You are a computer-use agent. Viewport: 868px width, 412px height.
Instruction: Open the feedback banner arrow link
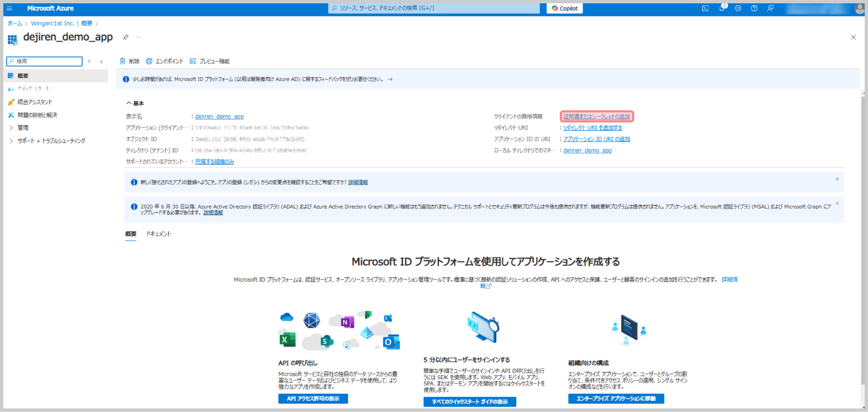[x=389, y=80]
